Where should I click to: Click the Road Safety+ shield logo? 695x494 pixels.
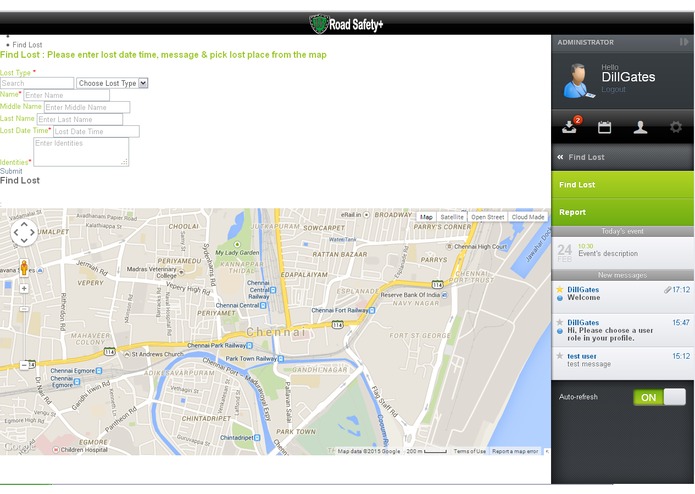pos(318,24)
